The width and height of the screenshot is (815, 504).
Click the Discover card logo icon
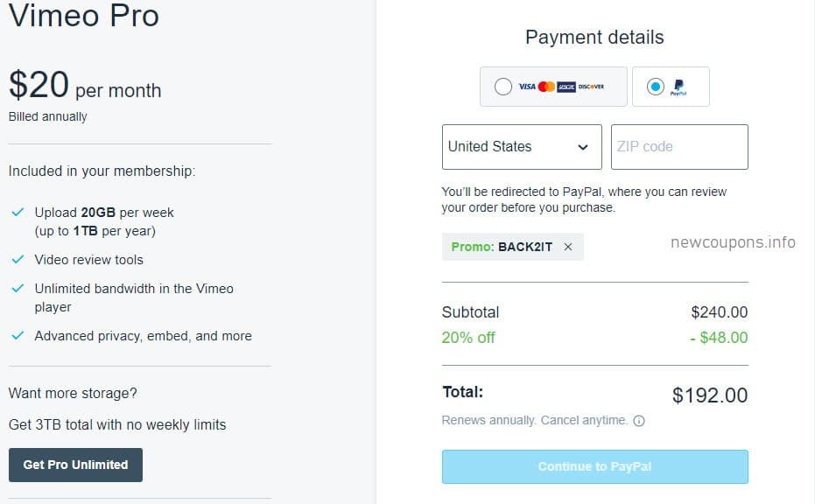pyautogui.click(x=590, y=86)
